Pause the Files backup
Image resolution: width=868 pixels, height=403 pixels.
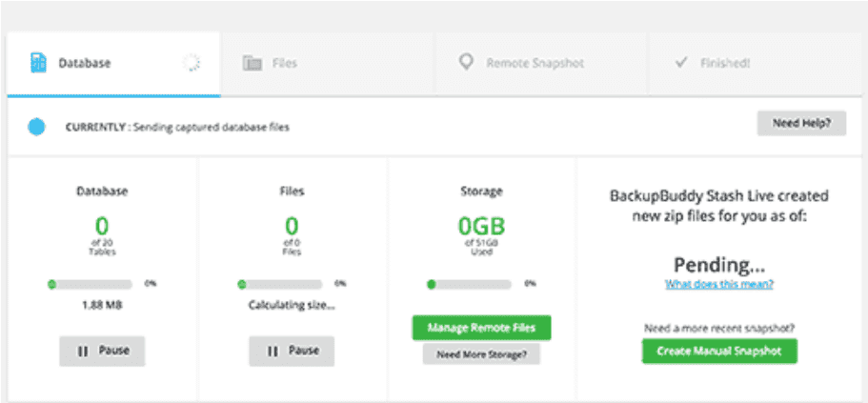click(x=292, y=351)
